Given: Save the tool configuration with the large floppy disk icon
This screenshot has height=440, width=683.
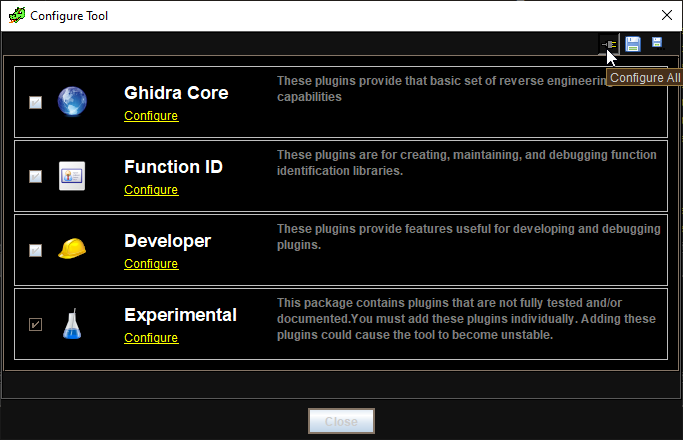Looking at the screenshot, I should pyautogui.click(x=632, y=44).
